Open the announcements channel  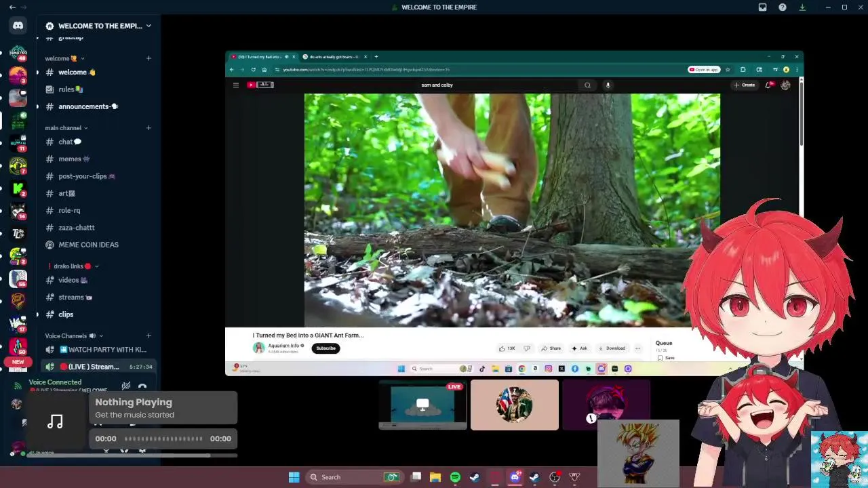(98, 106)
